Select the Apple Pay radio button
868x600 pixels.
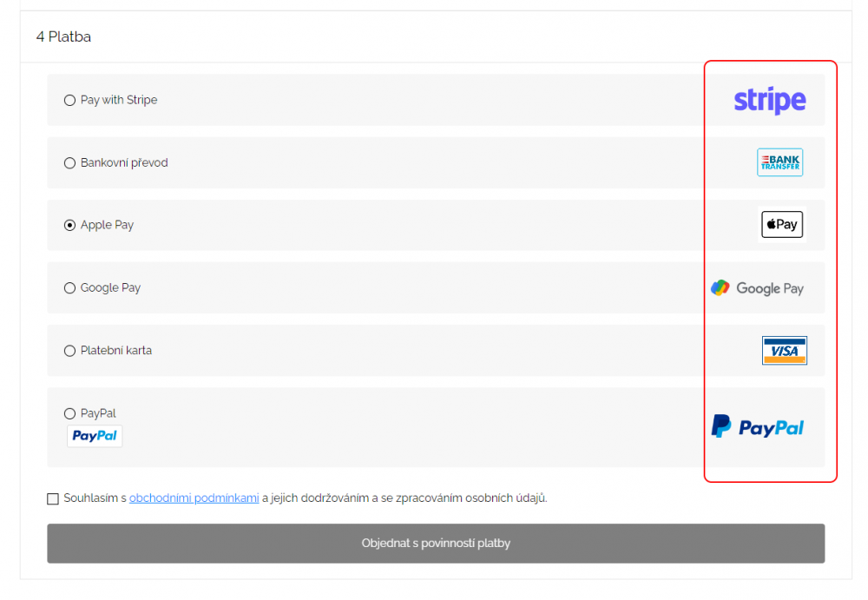point(69,226)
